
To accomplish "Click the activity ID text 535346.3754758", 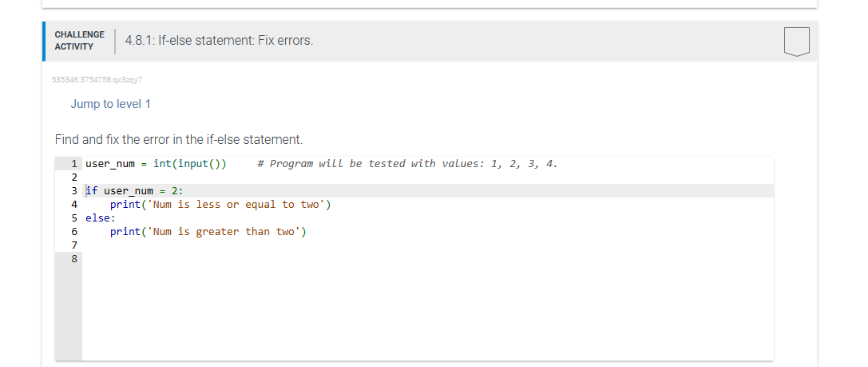I will (97, 80).
